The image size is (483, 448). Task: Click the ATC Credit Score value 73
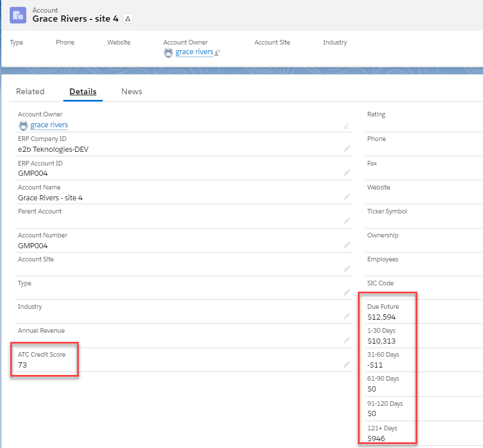23,365
